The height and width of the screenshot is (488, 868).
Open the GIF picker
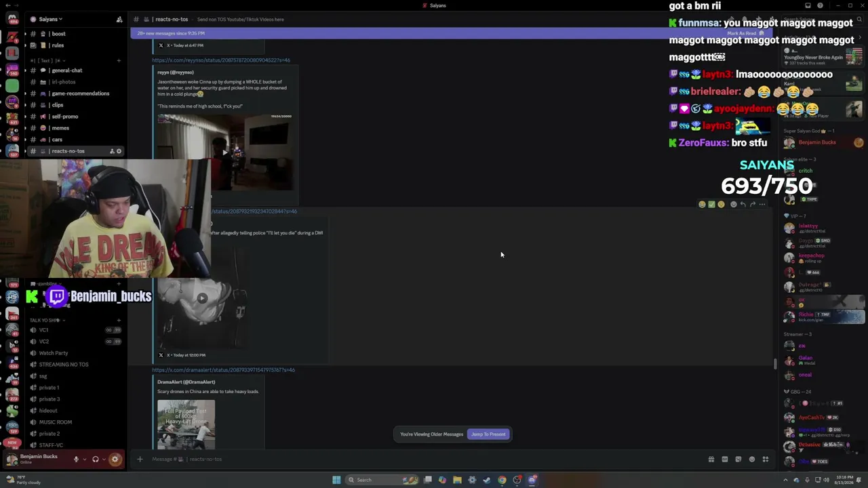[x=725, y=460]
